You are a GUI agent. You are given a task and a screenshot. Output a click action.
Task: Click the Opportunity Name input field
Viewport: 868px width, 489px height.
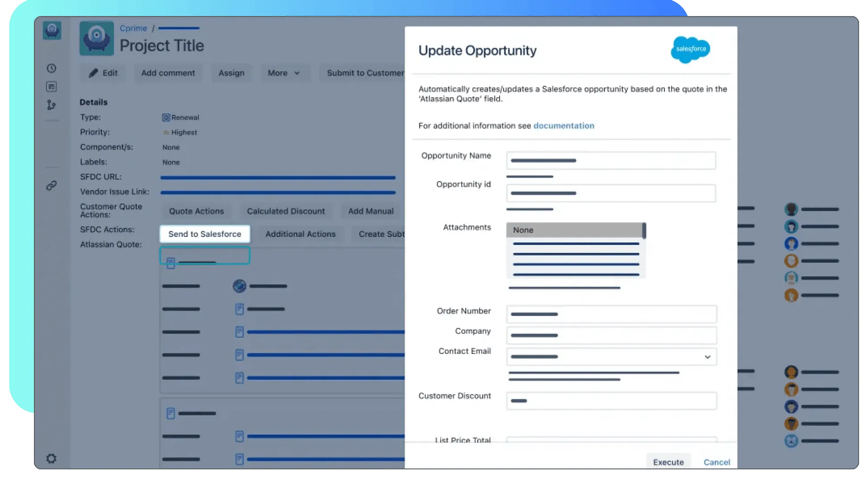[611, 161]
